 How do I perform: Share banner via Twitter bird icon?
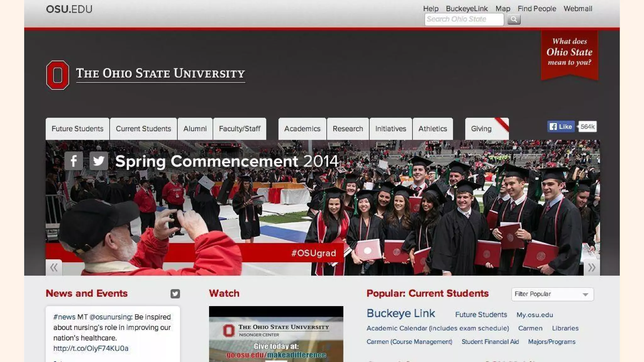[99, 161]
